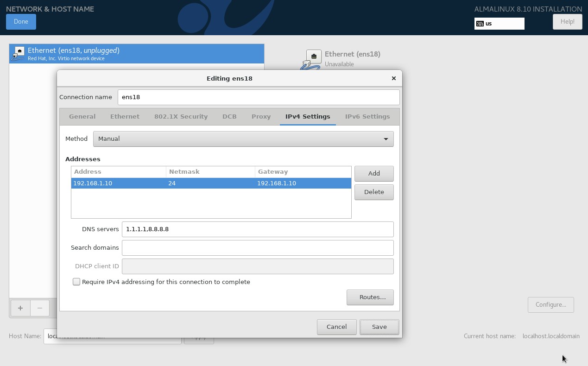Select the 192.168.1.10 address row
Image resolution: width=588 pixels, height=366 pixels.
(x=211, y=183)
